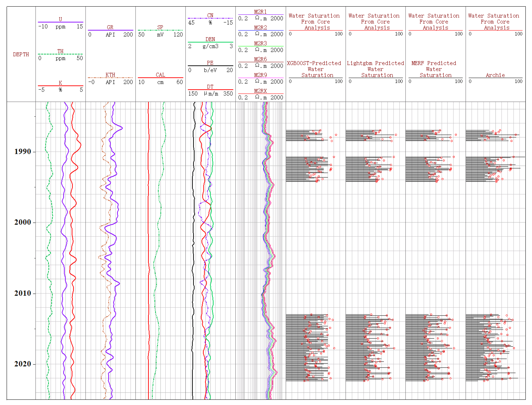Screen dimensions: 532x405
Task: Click the Archie track header label
Action: click(x=495, y=75)
